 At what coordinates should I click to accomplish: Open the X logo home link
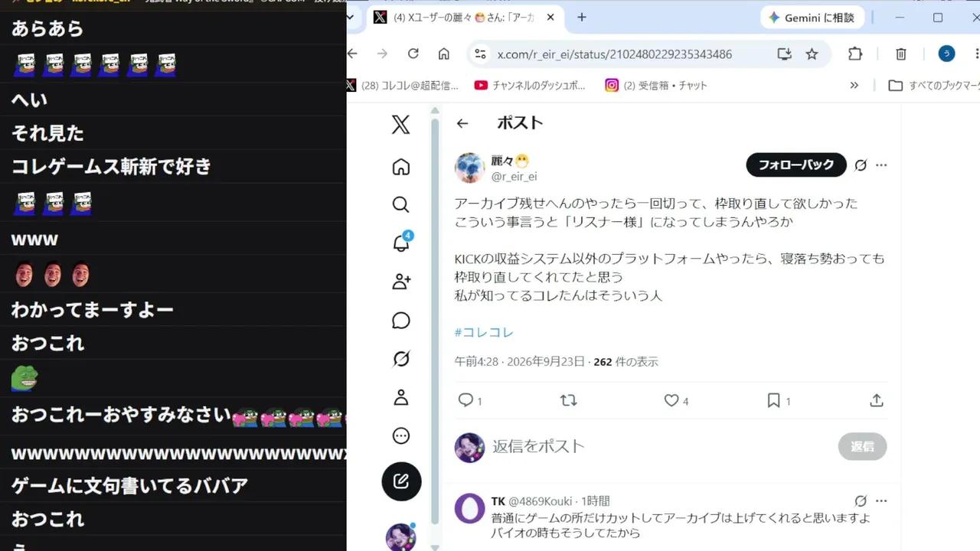pyautogui.click(x=400, y=125)
